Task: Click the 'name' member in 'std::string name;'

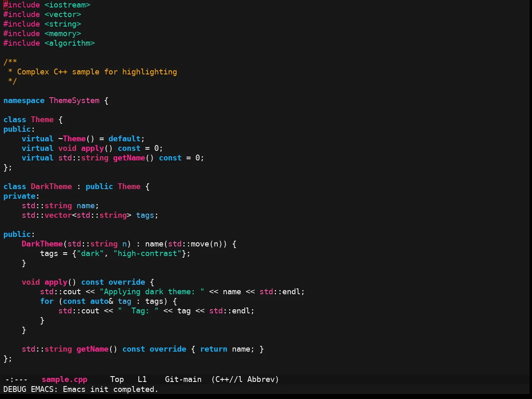Action: click(86, 206)
